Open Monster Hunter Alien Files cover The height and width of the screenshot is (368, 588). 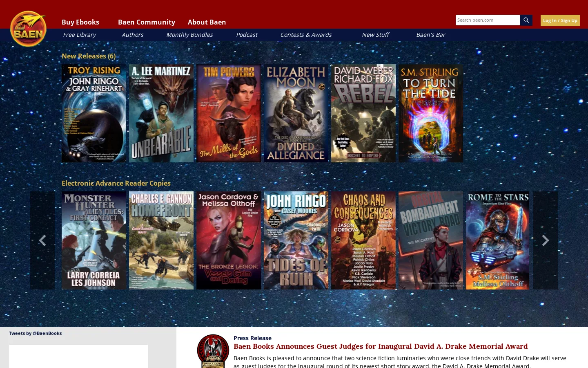(94, 240)
